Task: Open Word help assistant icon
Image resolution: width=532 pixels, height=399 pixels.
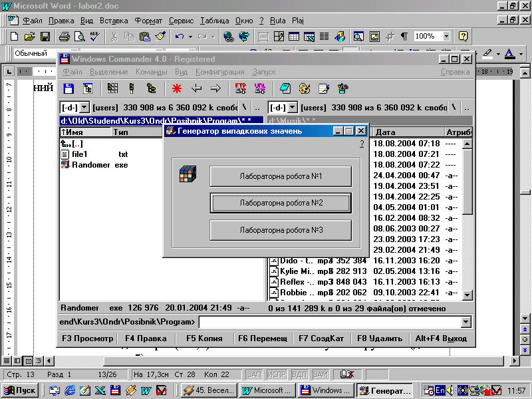Action: [463, 36]
